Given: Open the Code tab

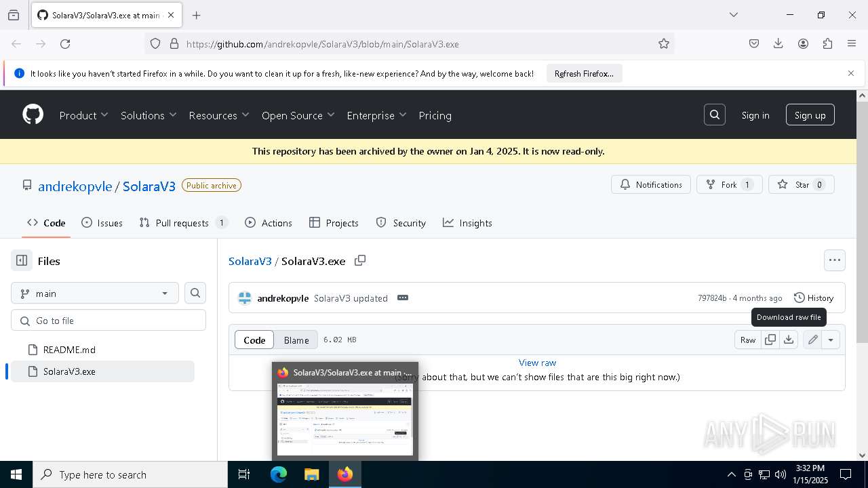Looking at the screenshot, I should click(x=46, y=222).
